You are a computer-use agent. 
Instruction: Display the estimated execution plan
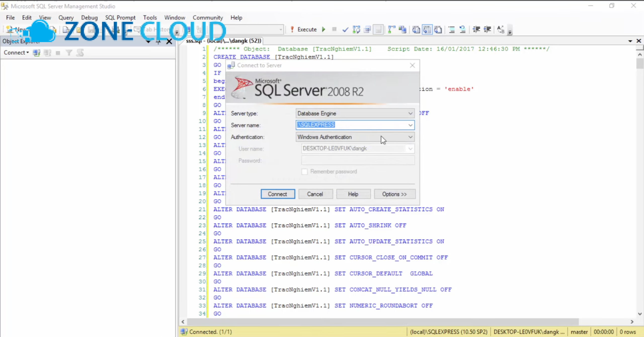356,30
